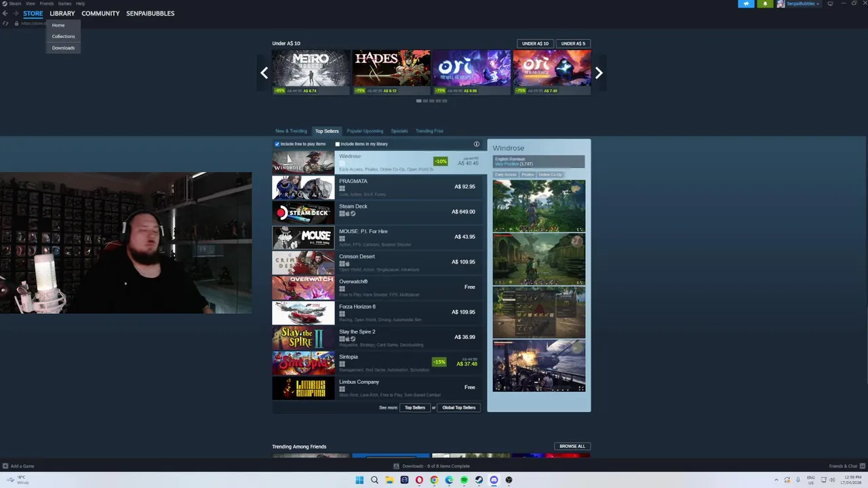Select Downloads in the Library dropdown
Viewport: 868px width, 488px height.
pos(63,48)
